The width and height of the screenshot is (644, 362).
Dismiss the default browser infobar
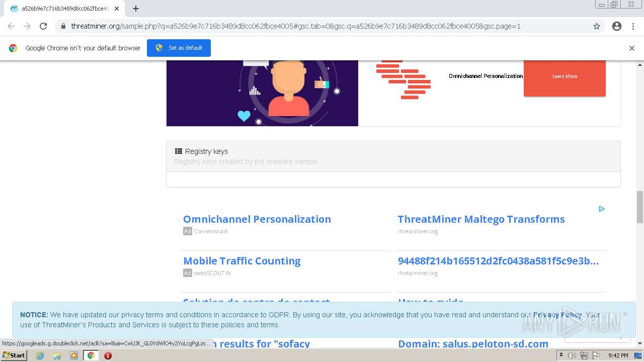(x=632, y=48)
